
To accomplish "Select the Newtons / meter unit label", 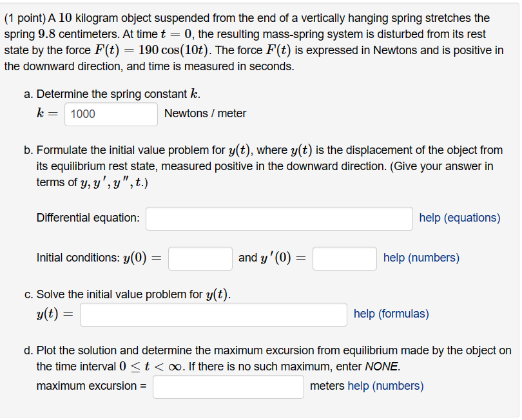I will point(206,114).
